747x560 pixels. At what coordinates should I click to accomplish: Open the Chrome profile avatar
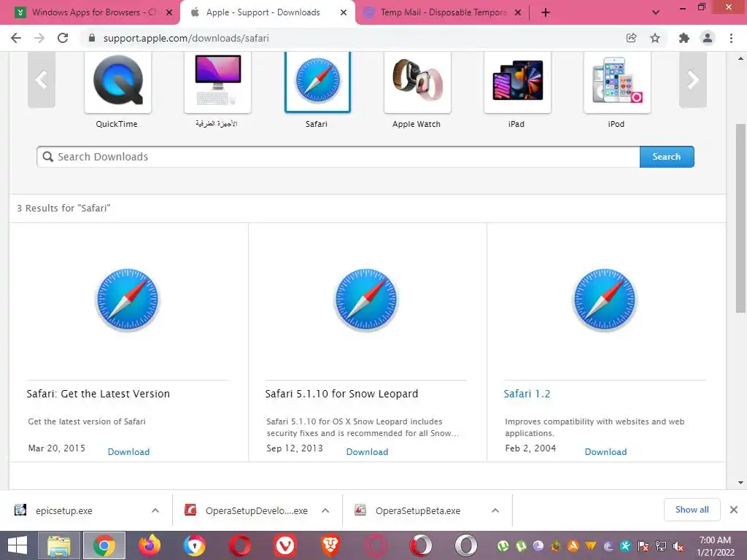pos(708,38)
